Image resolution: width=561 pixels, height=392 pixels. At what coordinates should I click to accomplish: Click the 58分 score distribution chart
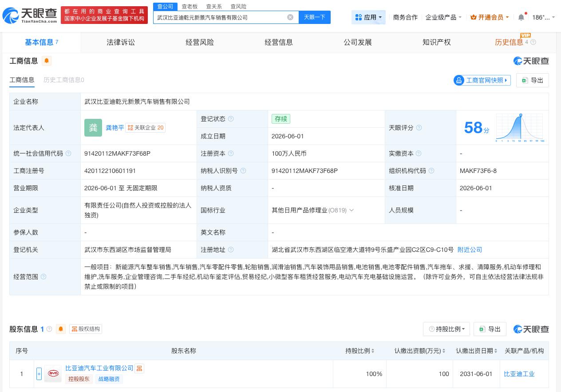(x=519, y=128)
